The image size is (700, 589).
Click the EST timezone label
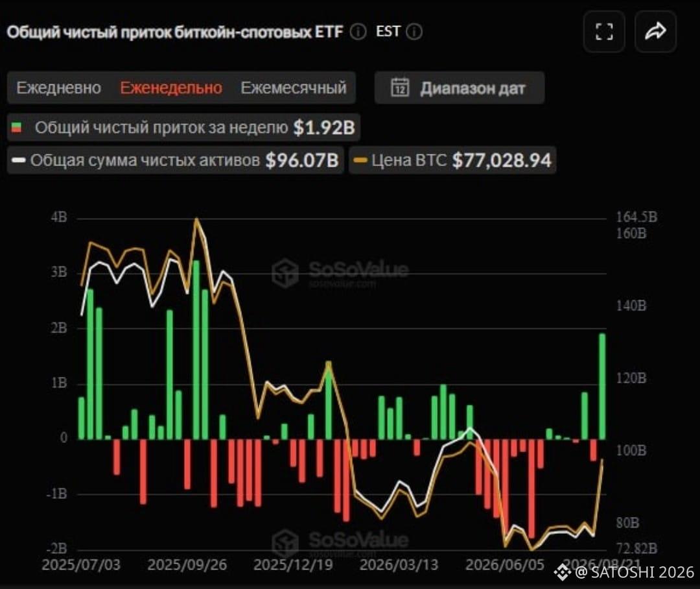point(388,31)
